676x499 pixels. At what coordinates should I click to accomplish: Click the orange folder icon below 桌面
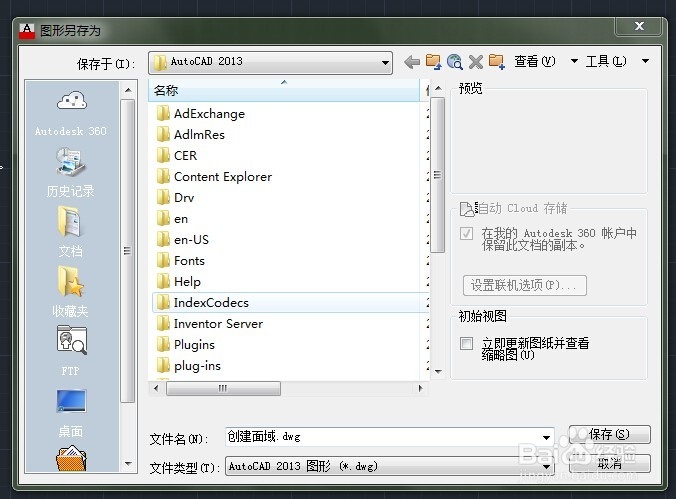coord(71,459)
